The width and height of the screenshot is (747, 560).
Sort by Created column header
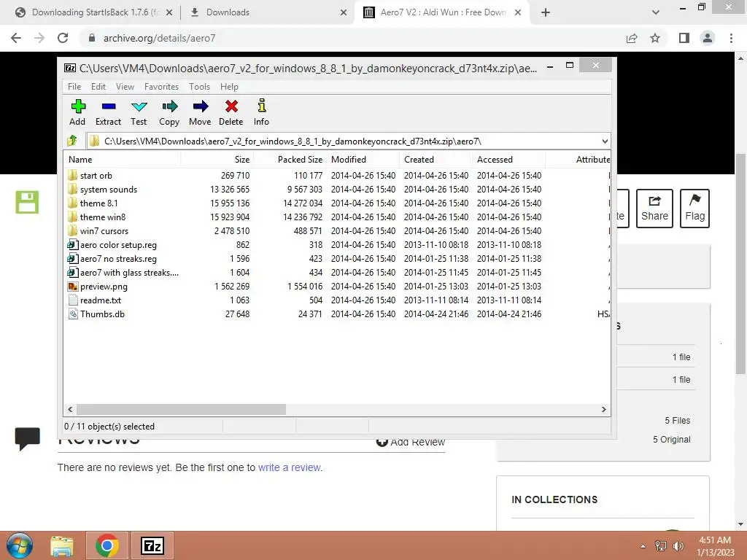coord(436,160)
